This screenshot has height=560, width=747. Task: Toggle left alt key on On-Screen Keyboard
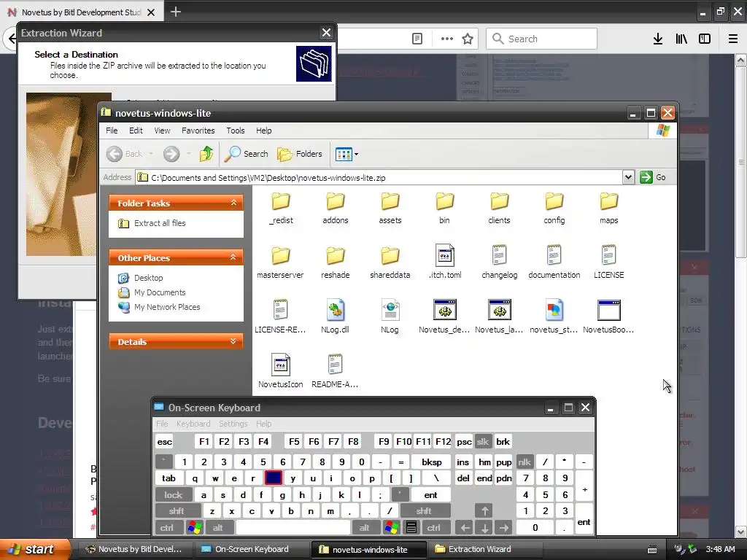[218, 528]
